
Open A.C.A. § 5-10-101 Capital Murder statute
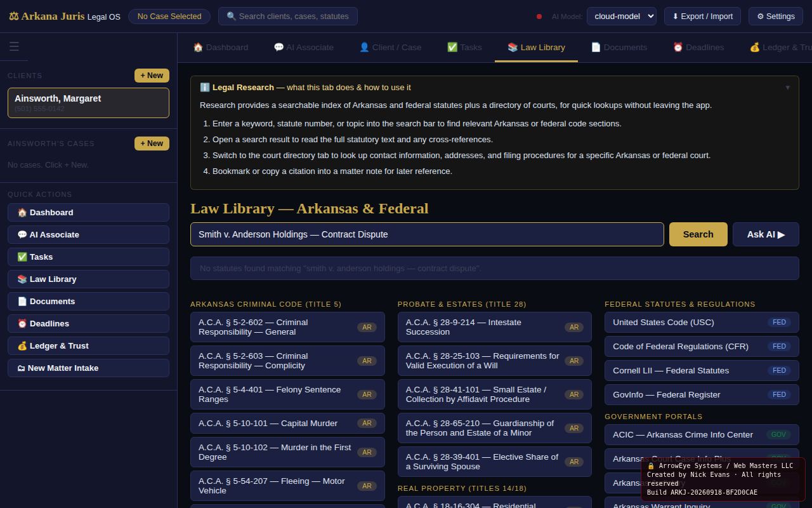coord(287,423)
